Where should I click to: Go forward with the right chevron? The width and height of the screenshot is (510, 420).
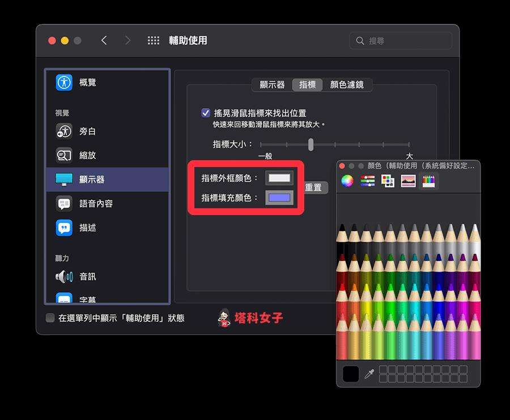pos(127,40)
